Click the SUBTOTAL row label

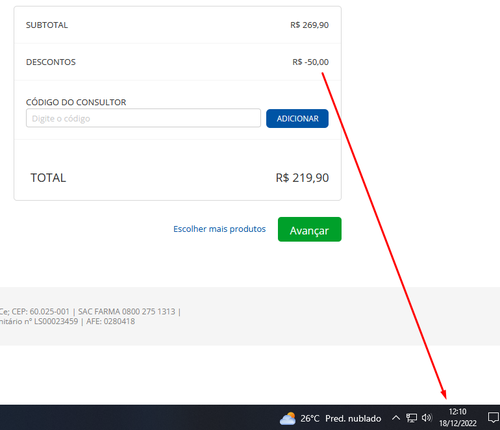pyautogui.click(x=47, y=25)
